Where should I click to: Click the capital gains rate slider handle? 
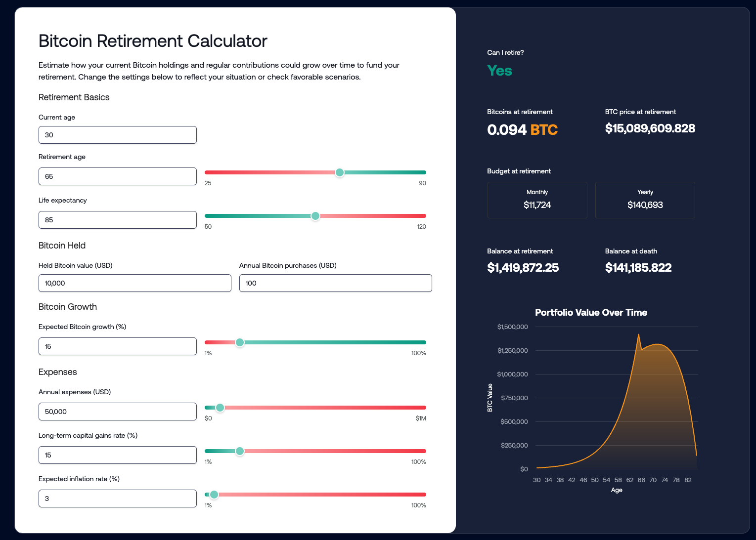[x=240, y=451]
